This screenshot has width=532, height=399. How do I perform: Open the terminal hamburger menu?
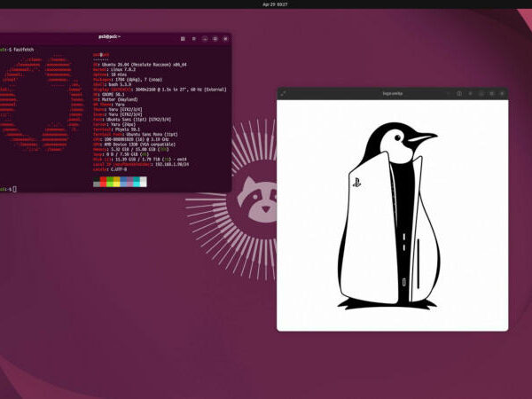point(193,39)
